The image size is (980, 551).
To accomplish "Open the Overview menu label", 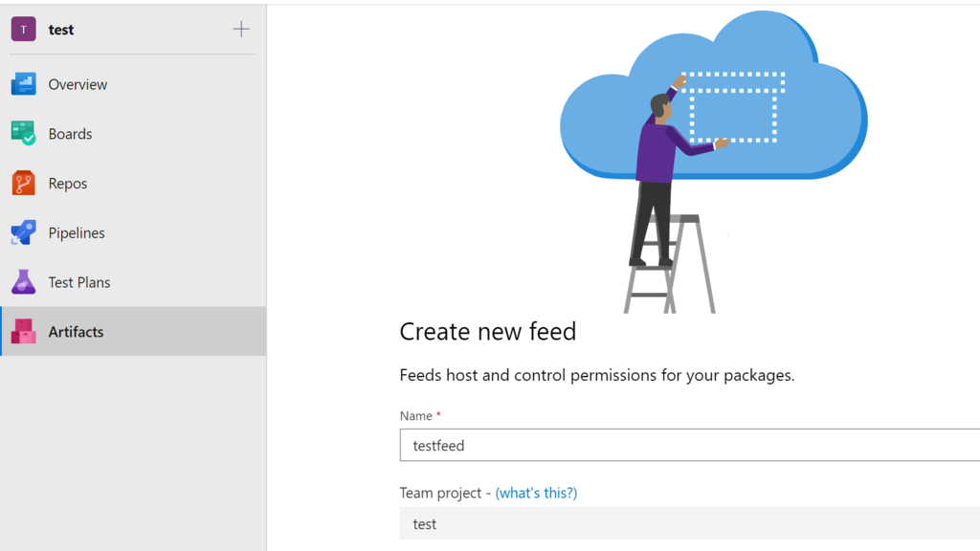I will [78, 84].
